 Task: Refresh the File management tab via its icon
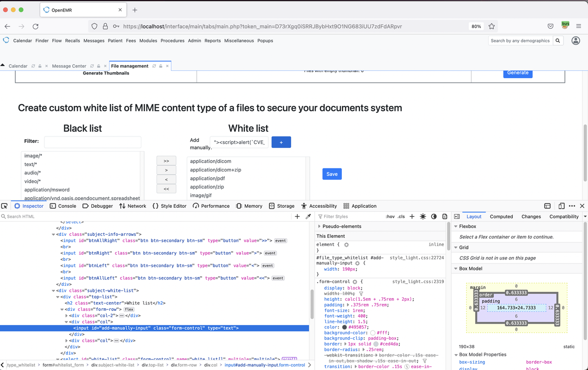point(154,66)
